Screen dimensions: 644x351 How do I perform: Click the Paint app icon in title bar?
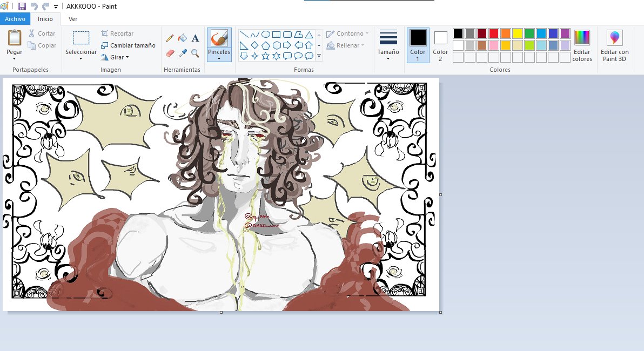(x=4, y=6)
